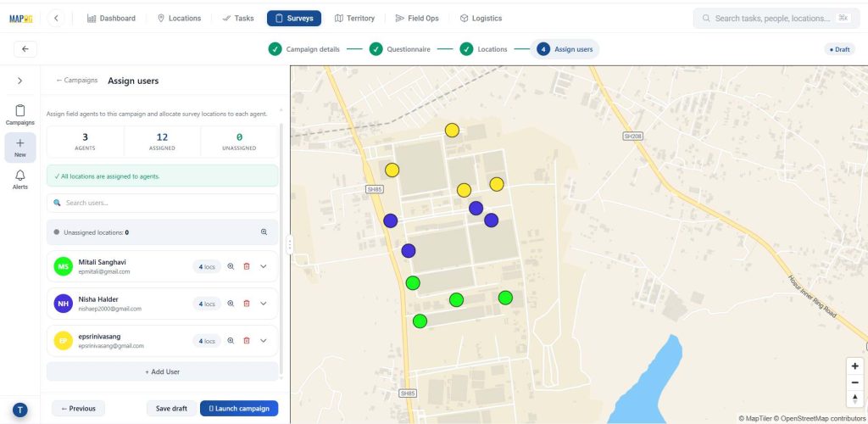Click Mitali Sanghavi's 4 locs badge
The height and width of the screenshot is (424, 868).
[207, 267]
